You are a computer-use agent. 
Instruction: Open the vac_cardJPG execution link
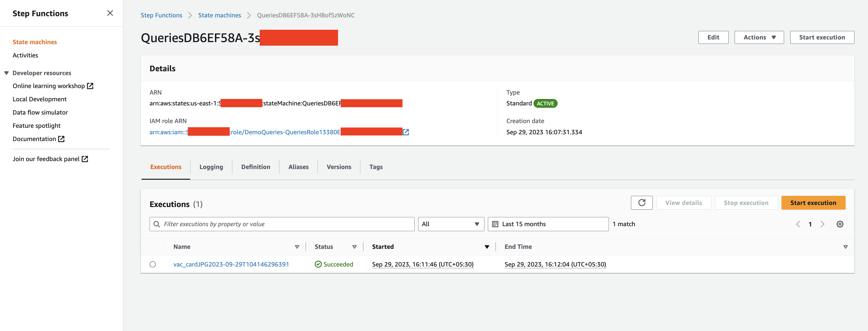(231, 264)
